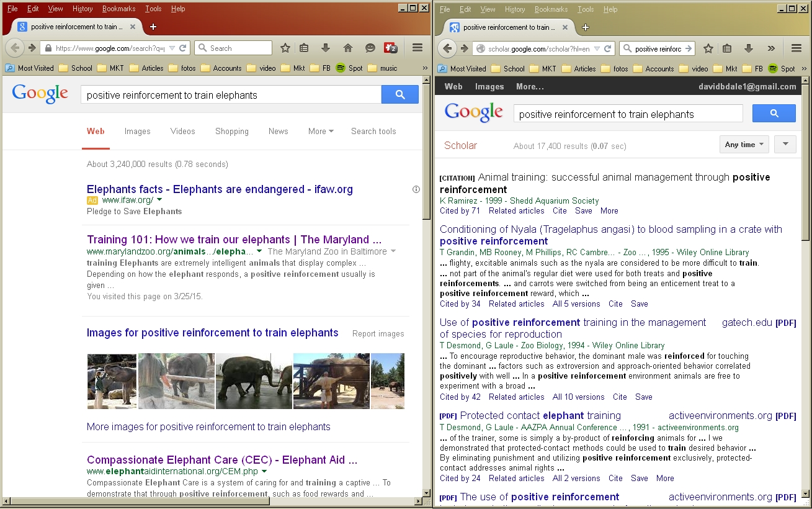Open a new tab in the Google web search window
The width and height of the screenshot is (812, 509).
[x=153, y=27]
